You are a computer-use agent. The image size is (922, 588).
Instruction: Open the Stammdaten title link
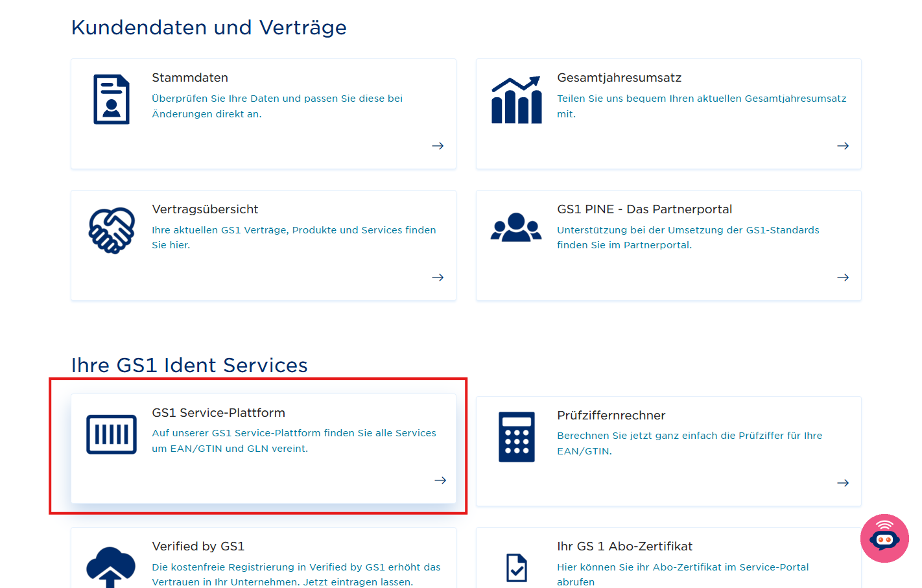pos(190,78)
